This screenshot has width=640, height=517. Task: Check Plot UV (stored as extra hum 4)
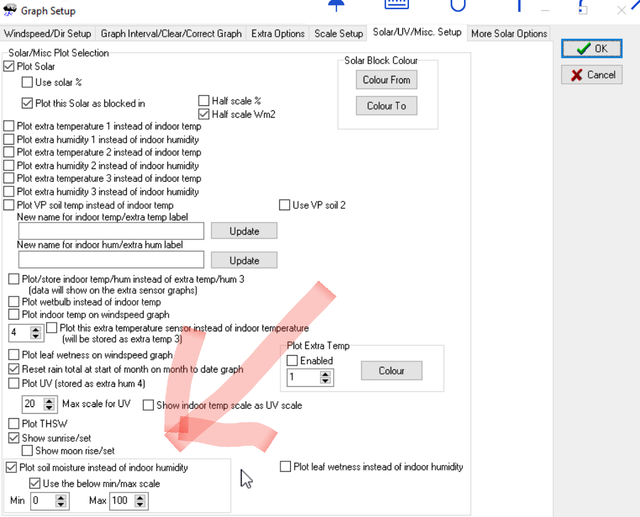(13, 383)
